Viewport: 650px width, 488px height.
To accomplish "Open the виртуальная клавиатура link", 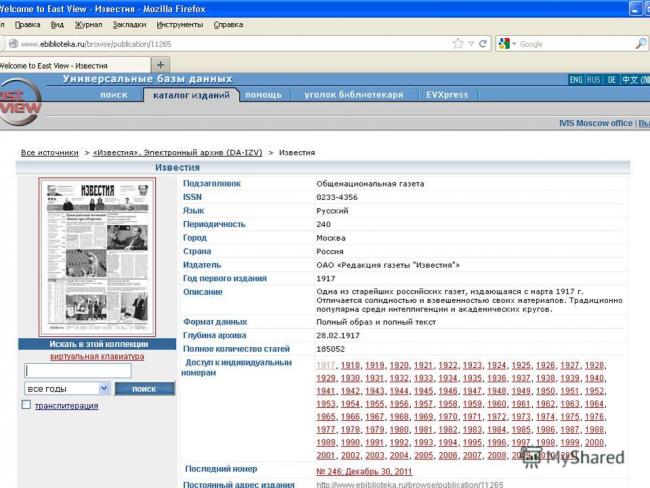I will click(97, 356).
